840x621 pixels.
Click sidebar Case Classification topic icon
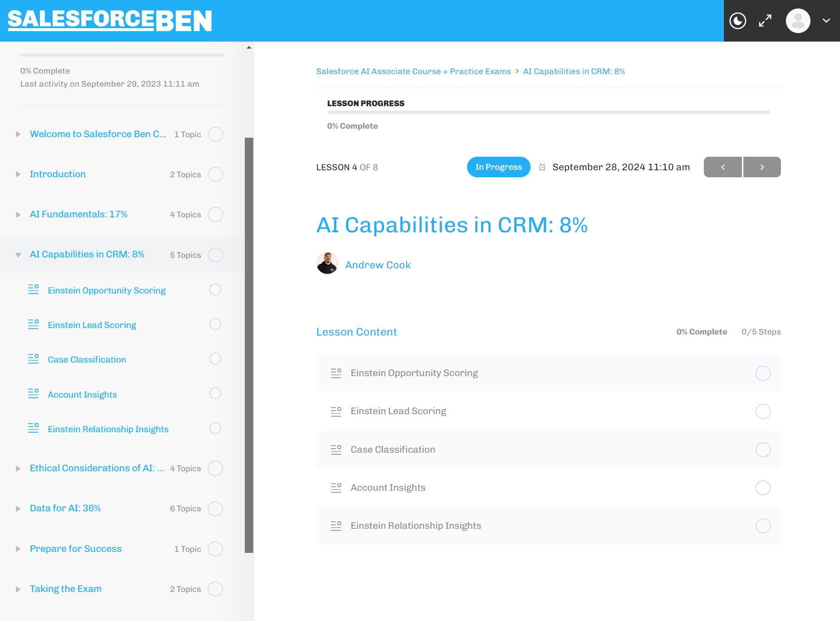(34, 359)
